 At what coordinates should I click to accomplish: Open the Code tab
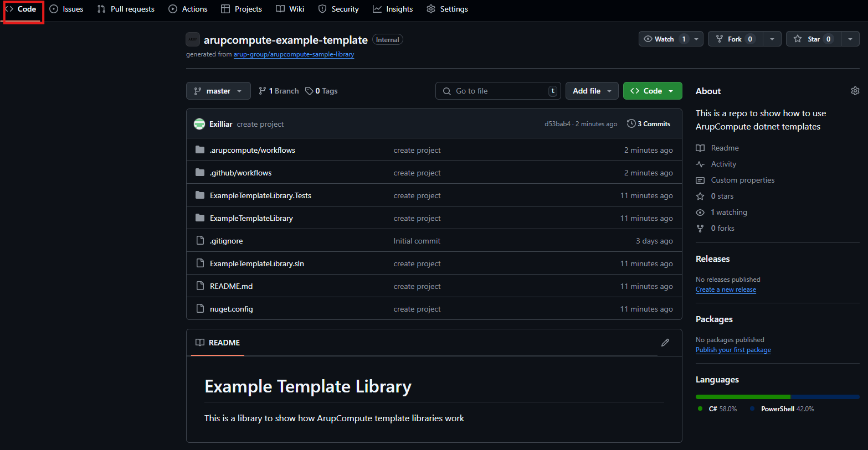coord(21,9)
